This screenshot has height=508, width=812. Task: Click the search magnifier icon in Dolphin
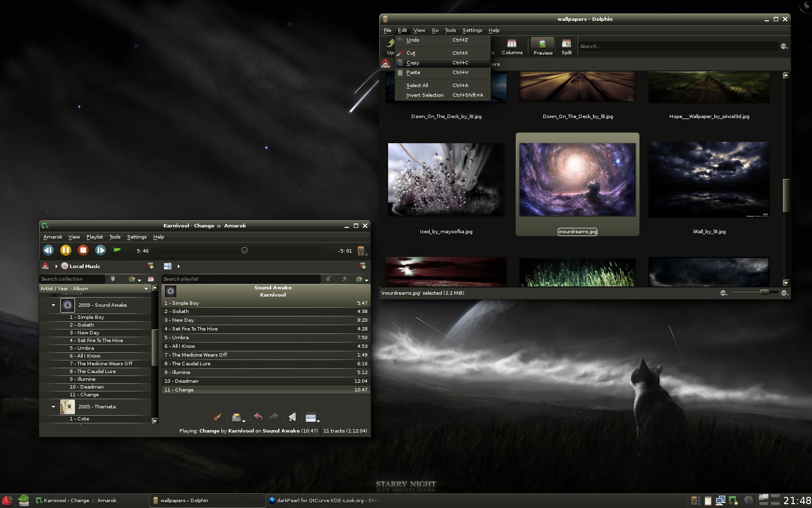point(784,46)
